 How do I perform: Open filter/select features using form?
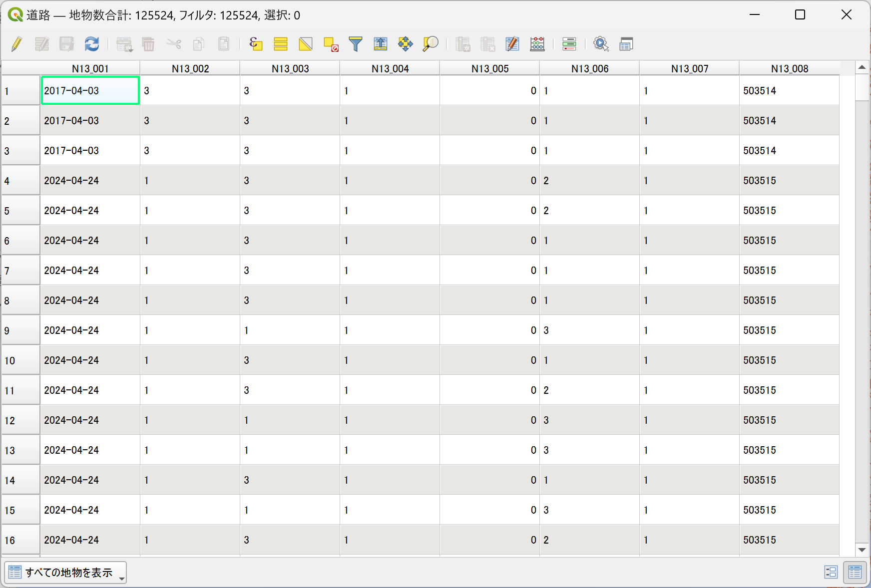pos(356,44)
